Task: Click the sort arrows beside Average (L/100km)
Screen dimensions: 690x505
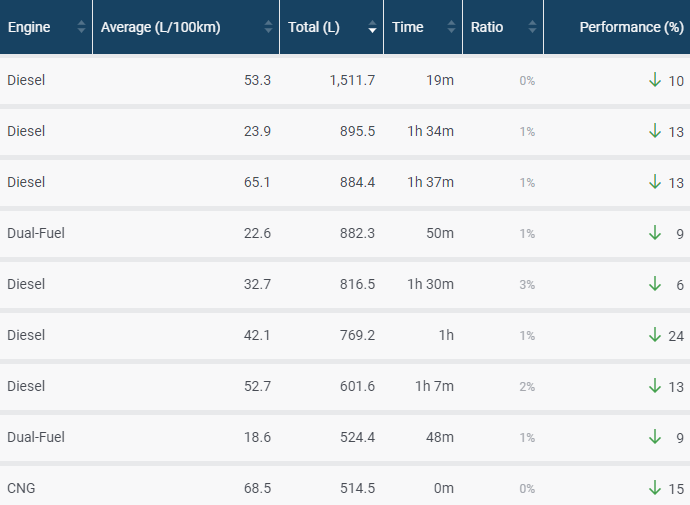Action: tap(268, 27)
